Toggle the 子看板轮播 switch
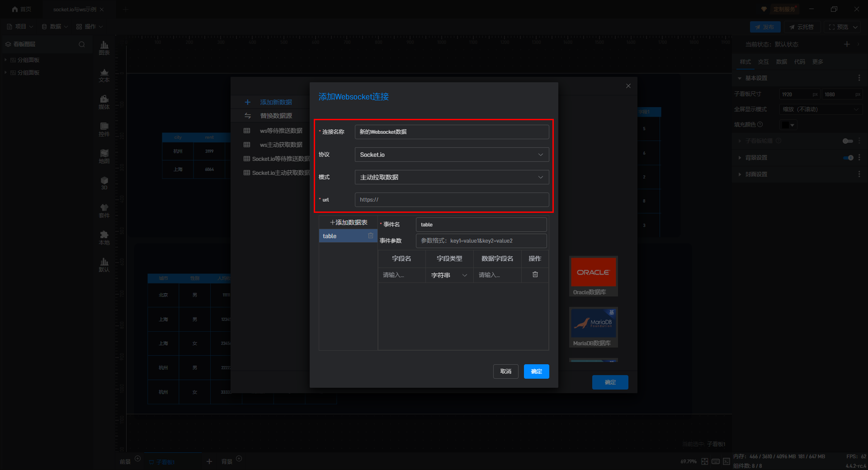Screen dimensions: 868x470 coord(848,141)
